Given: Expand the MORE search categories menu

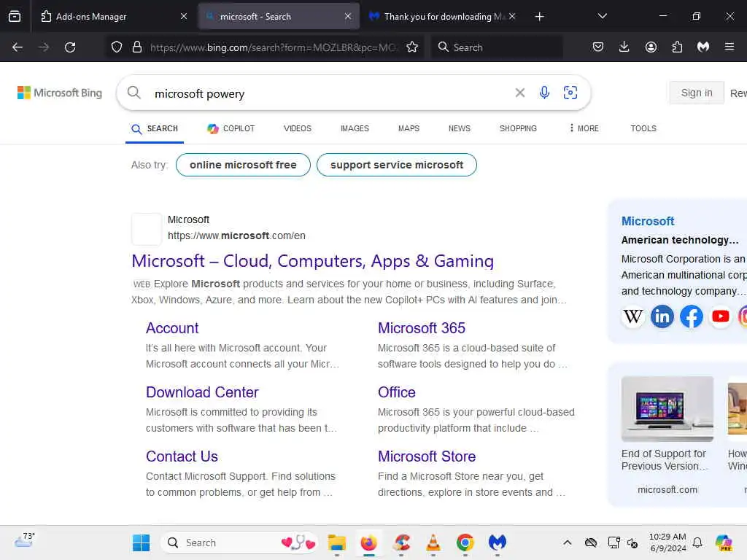Looking at the screenshot, I should coord(584,128).
